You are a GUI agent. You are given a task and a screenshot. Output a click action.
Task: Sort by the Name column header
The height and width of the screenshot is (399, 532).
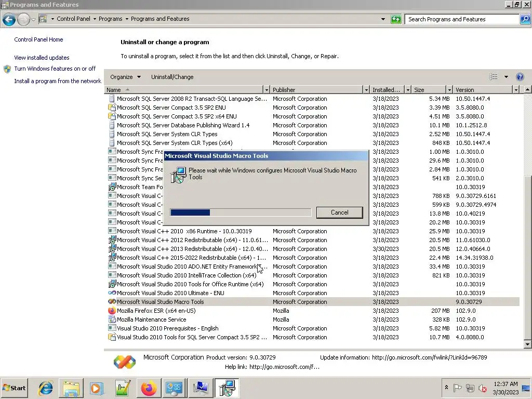tap(184, 90)
